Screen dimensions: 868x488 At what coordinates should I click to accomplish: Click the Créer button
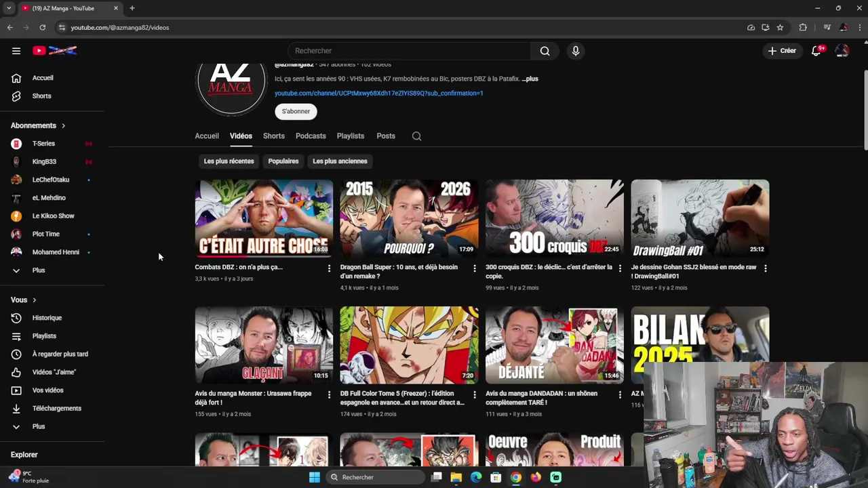[x=782, y=51]
